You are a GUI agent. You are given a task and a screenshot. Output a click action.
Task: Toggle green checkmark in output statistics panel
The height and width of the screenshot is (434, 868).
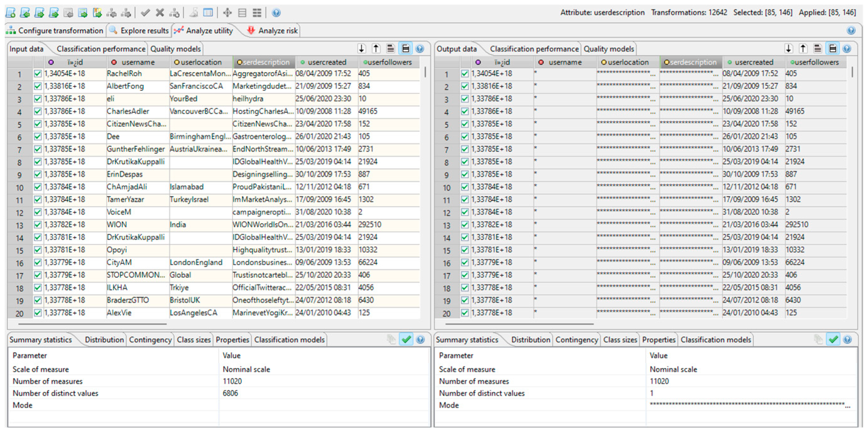tap(833, 339)
